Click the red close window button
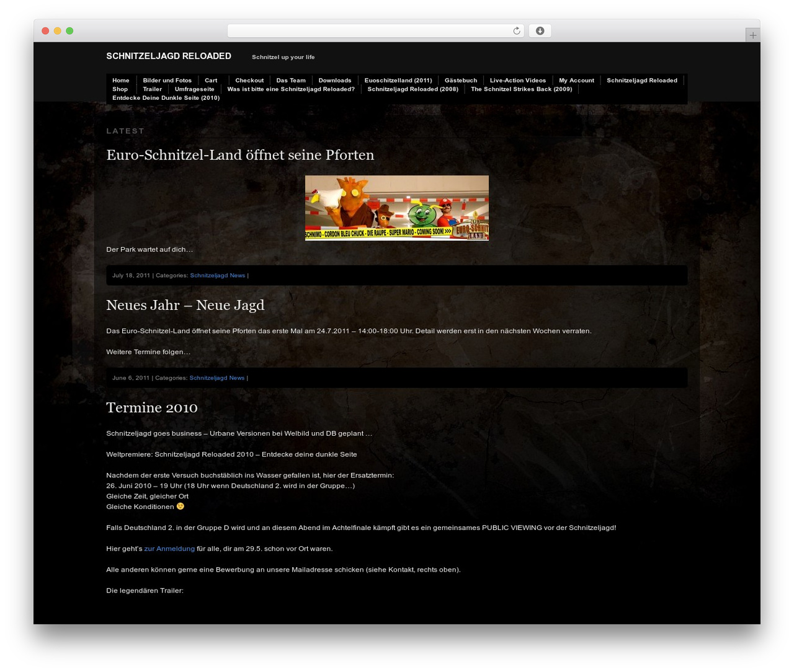794x672 pixels. (45, 31)
